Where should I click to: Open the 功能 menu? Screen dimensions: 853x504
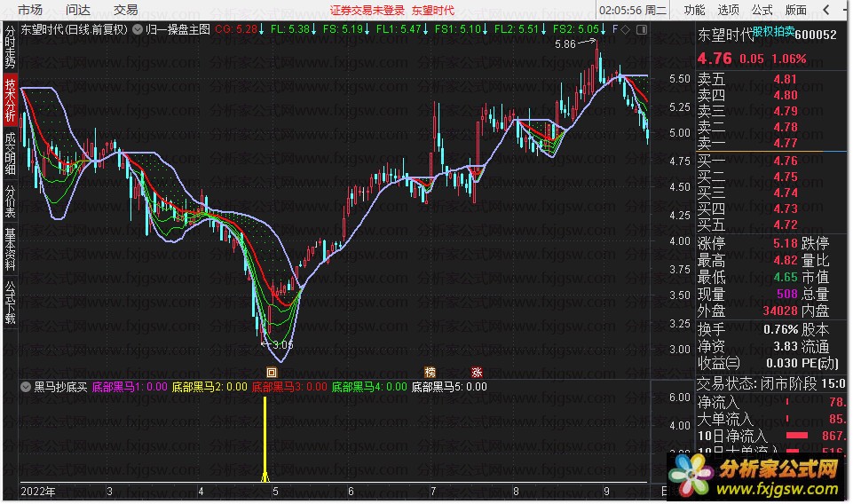coord(694,10)
